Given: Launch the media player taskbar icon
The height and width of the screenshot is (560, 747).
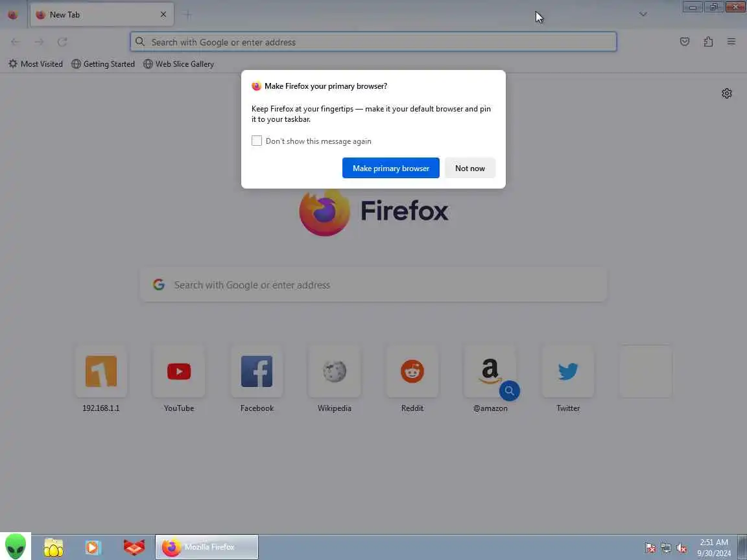Looking at the screenshot, I should 93,547.
